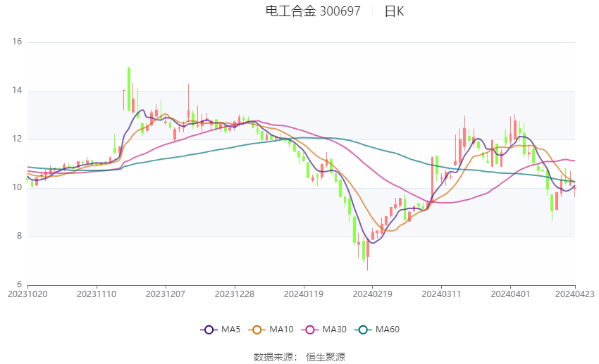The height and width of the screenshot is (364, 599).
Task: Click the MA5 legend label
Action: pos(230,330)
